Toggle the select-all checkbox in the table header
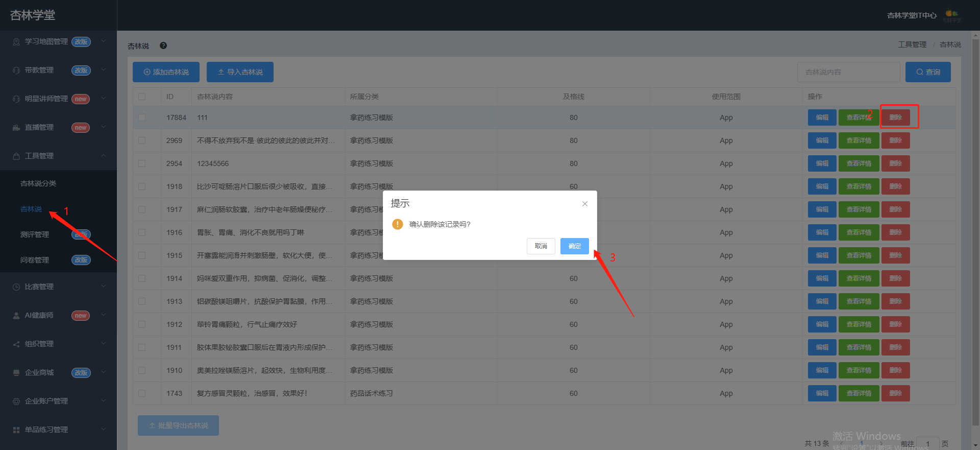The width and height of the screenshot is (980, 450). [x=142, y=97]
